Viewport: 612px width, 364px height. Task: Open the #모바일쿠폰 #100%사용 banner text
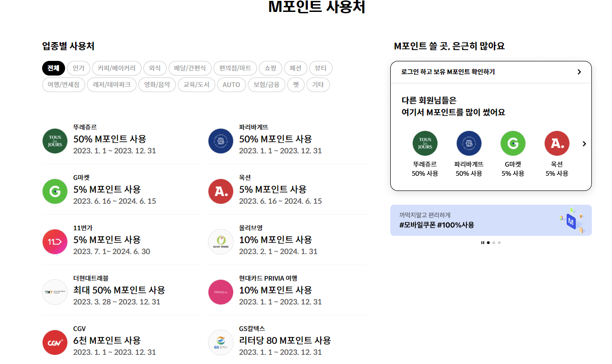pyautogui.click(x=437, y=225)
